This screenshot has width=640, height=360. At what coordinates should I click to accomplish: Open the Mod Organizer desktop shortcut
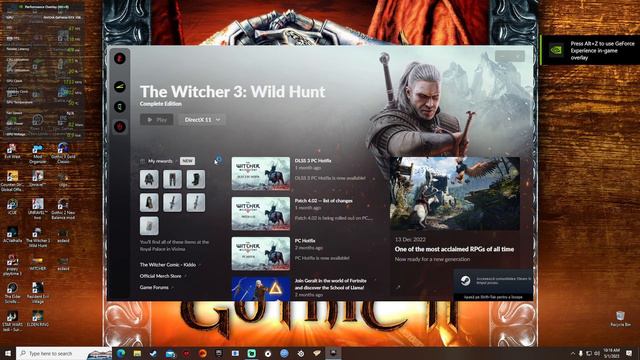click(38, 153)
